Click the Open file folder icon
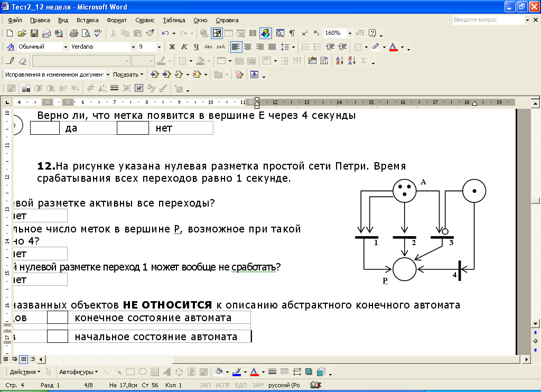 pos(22,33)
